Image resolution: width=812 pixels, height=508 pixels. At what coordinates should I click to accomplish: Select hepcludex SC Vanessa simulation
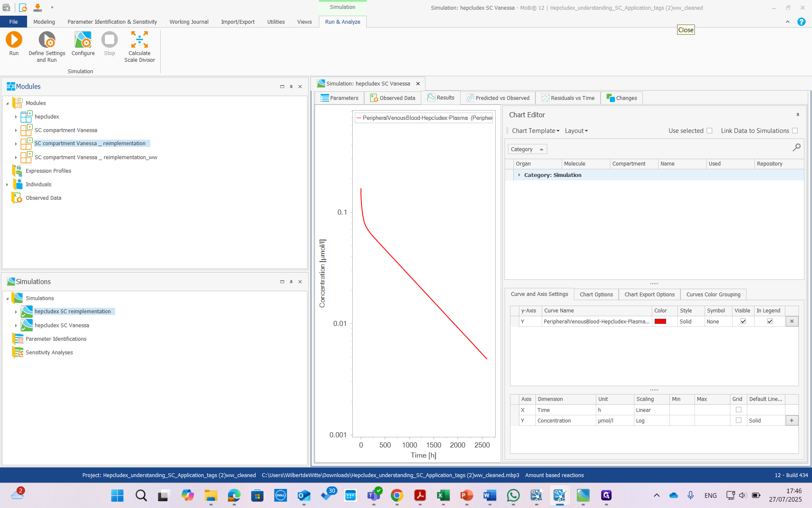coord(62,325)
